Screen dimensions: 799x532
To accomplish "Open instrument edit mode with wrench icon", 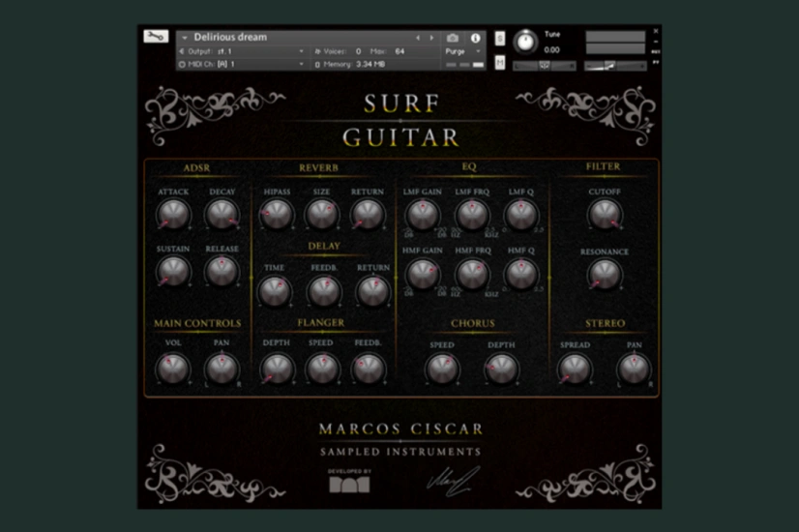I will tap(156, 36).
